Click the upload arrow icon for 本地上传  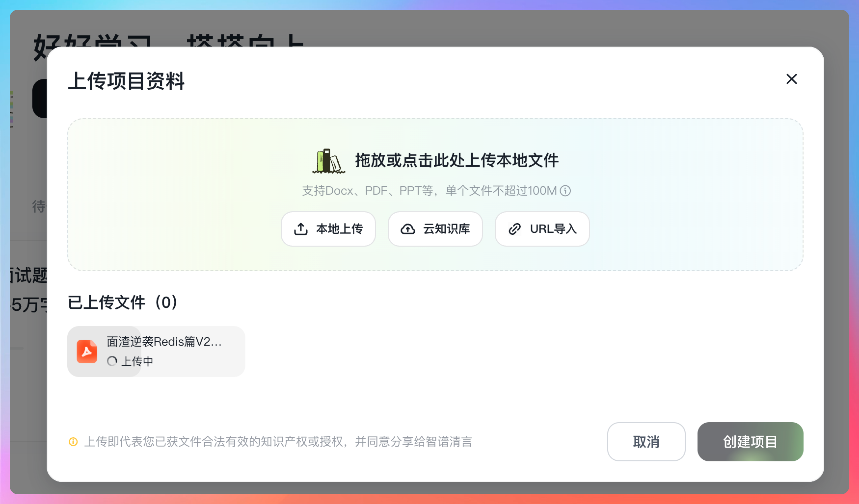(x=301, y=229)
